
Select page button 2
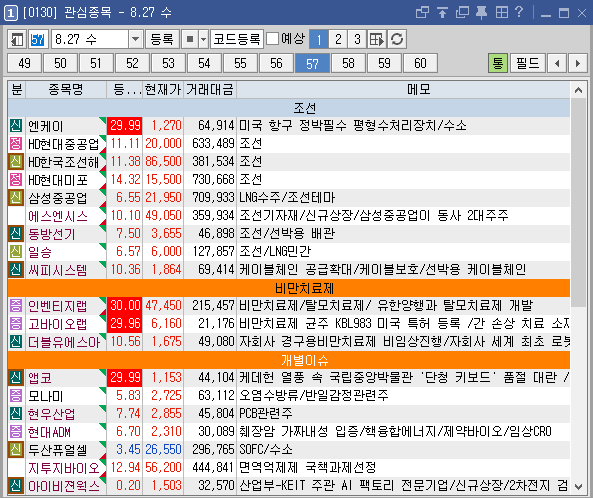pos(338,39)
